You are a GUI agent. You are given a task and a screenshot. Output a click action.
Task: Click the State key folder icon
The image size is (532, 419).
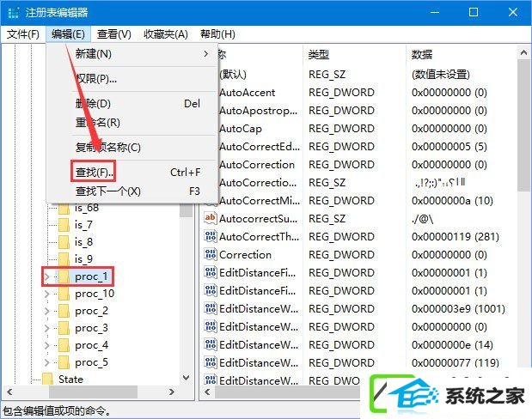(47, 379)
